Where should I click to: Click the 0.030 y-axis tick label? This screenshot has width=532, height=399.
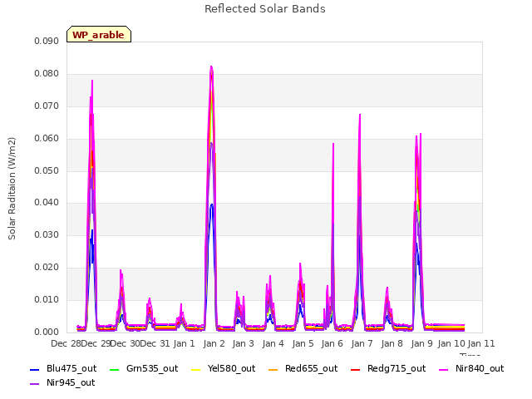(47, 235)
